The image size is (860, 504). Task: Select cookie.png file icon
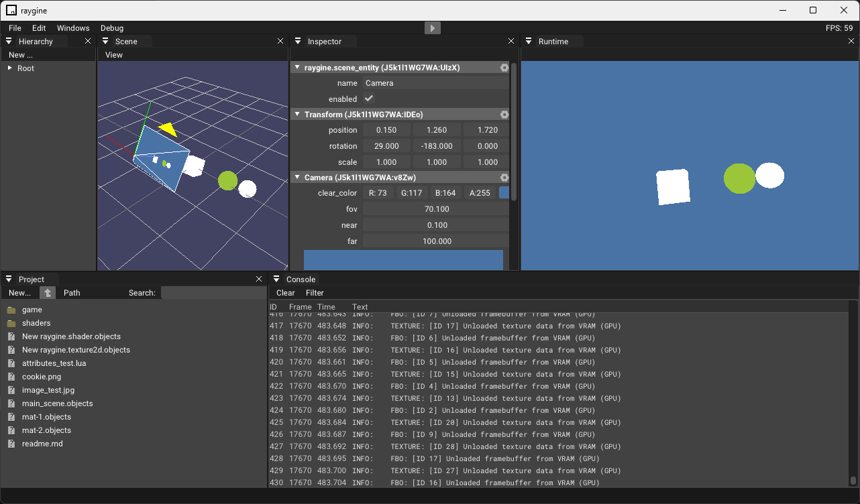click(x=11, y=377)
